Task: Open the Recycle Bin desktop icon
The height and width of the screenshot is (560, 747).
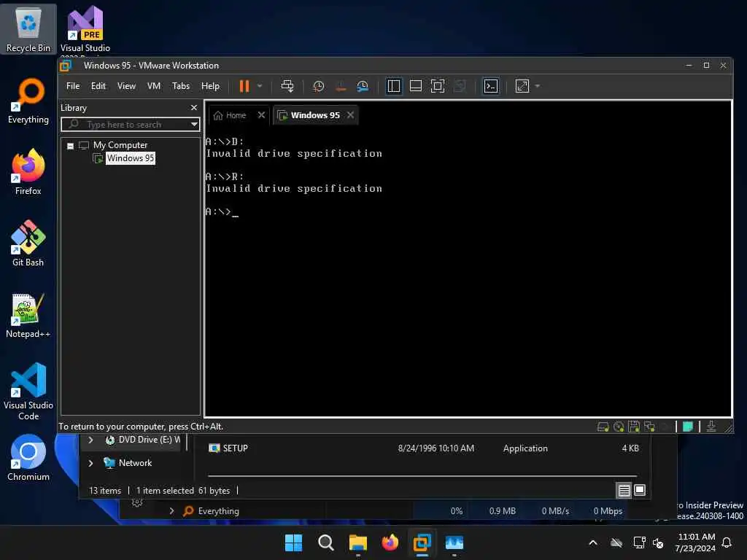Action: coord(28,30)
